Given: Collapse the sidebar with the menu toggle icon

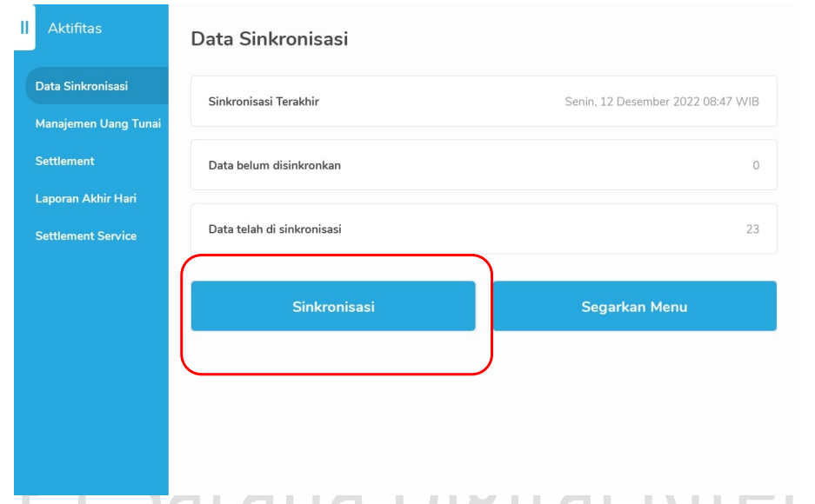Looking at the screenshot, I should pos(24,28).
